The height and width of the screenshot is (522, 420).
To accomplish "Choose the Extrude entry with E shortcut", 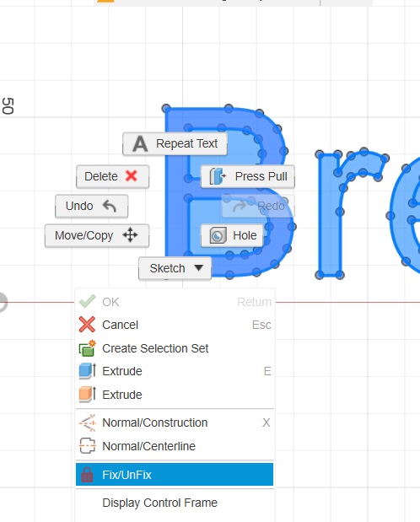I will (x=175, y=371).
